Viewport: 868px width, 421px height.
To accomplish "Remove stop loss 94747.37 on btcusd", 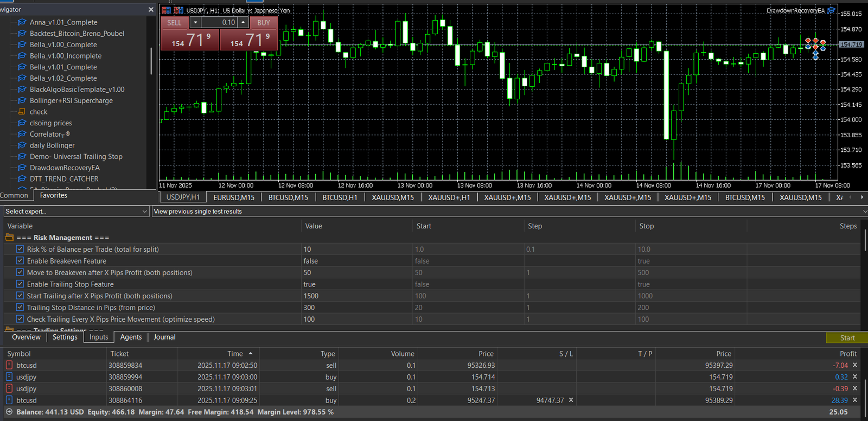I will click(571, 400).
